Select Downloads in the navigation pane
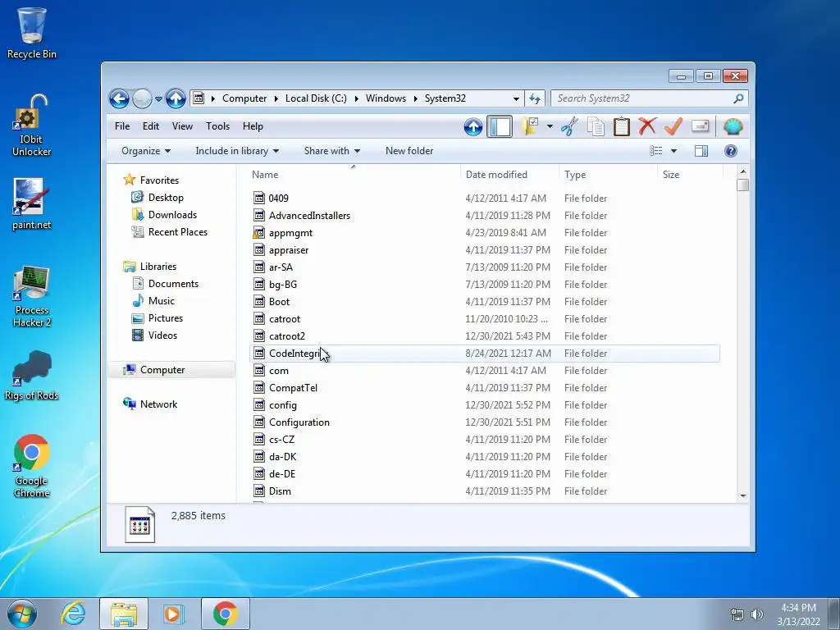 [x=172, y=215]
